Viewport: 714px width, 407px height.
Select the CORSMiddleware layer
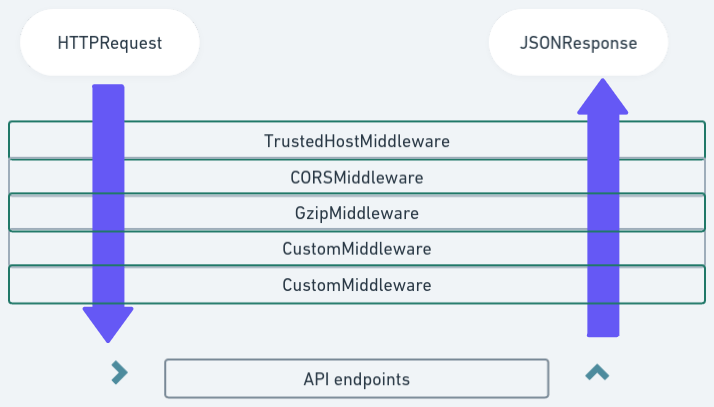coord(357,177)
